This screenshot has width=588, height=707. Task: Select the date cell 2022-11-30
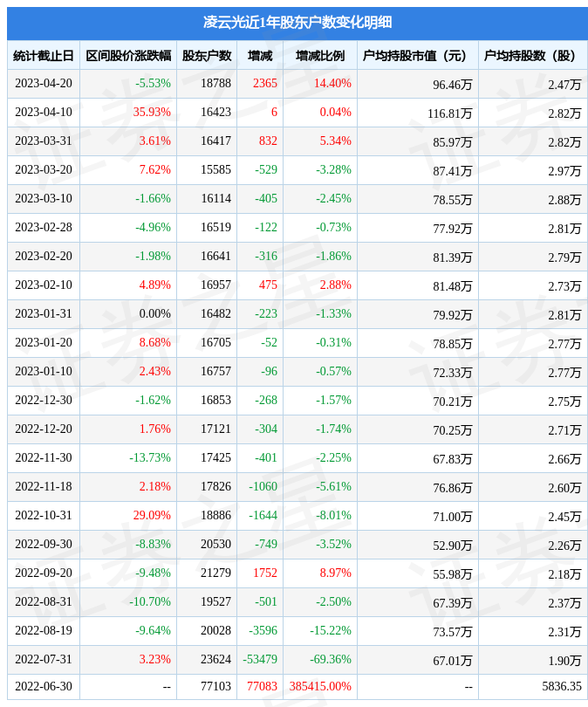pyautogui.click(x=44, y=458)
